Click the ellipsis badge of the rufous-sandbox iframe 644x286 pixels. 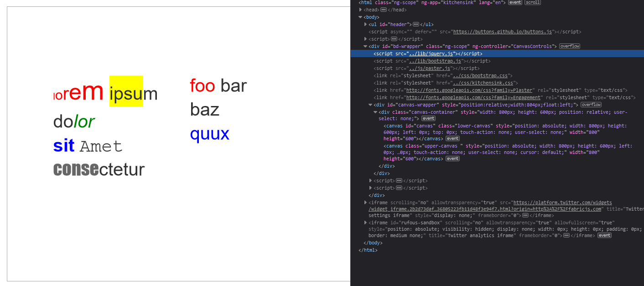click(566, 235)
